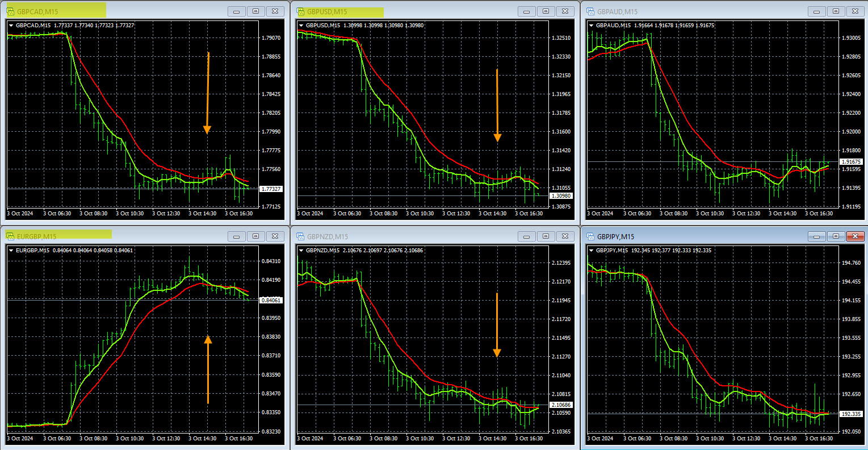Click the 0.84061 current price label
The image size is (868, 450).
pyautogui.click(x=271, y=300)
